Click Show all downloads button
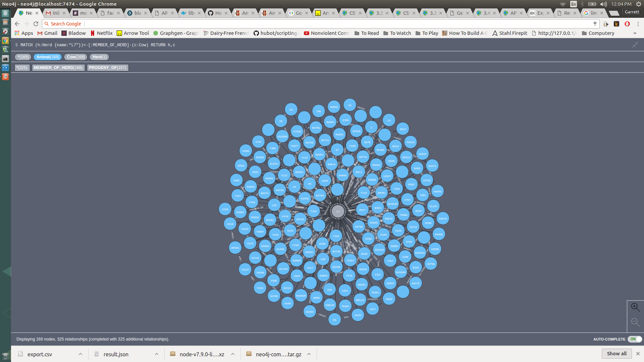 [x=616, y=354]
